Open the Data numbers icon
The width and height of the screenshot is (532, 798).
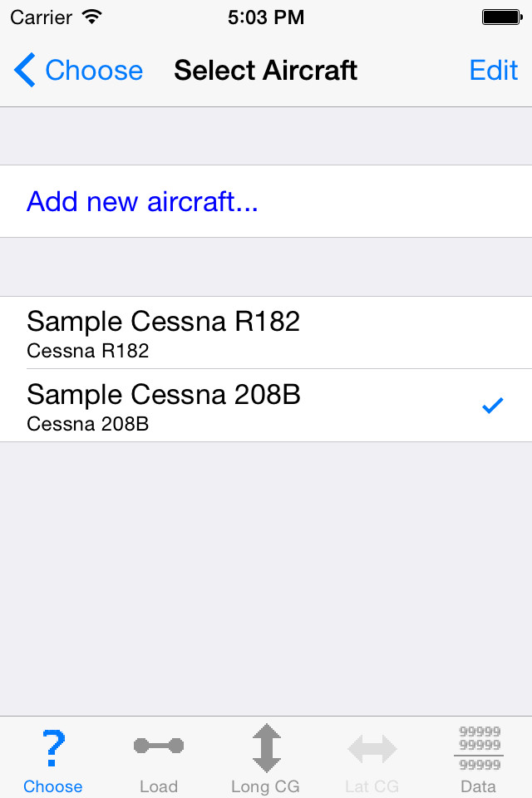[479, 748]
